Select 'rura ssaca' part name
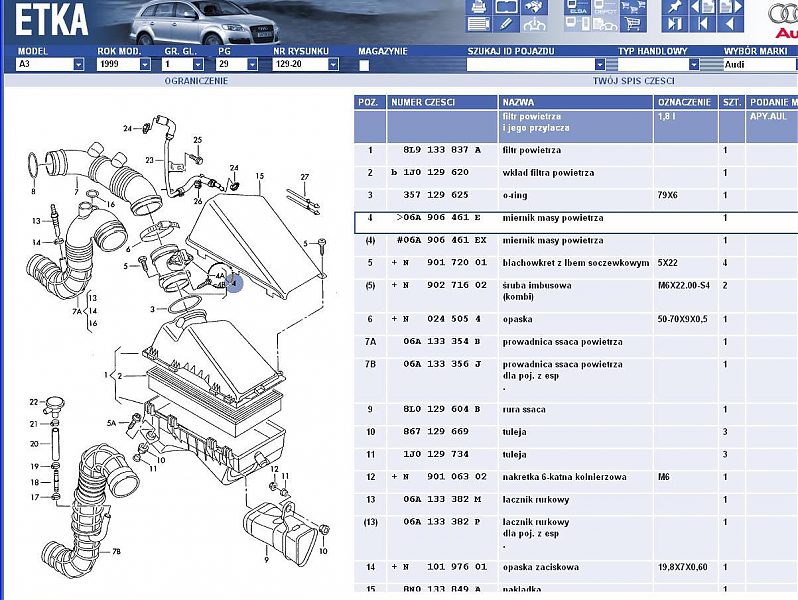Screen dimensions: 798x600 click(x=524, y=409)
